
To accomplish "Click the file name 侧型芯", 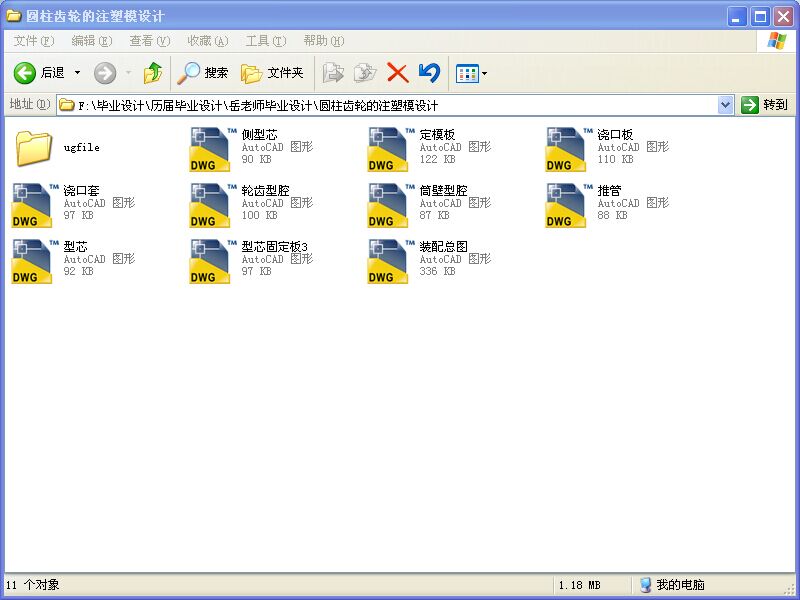I will (259, 135).
